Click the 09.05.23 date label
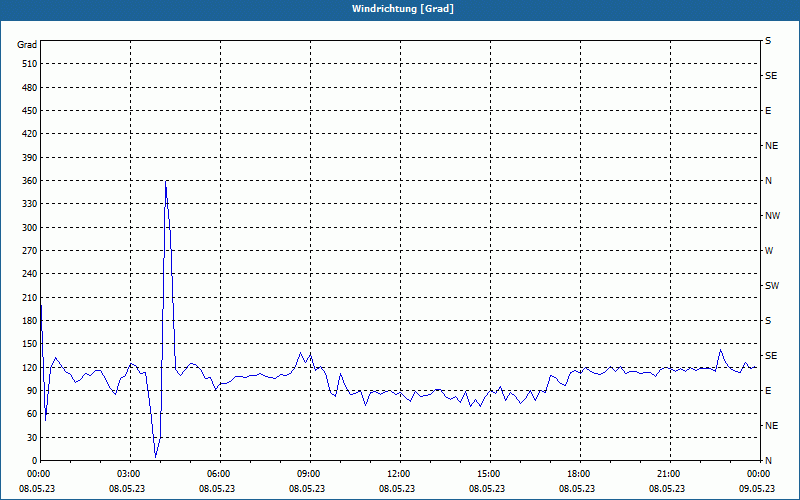 tap(757, 489)
